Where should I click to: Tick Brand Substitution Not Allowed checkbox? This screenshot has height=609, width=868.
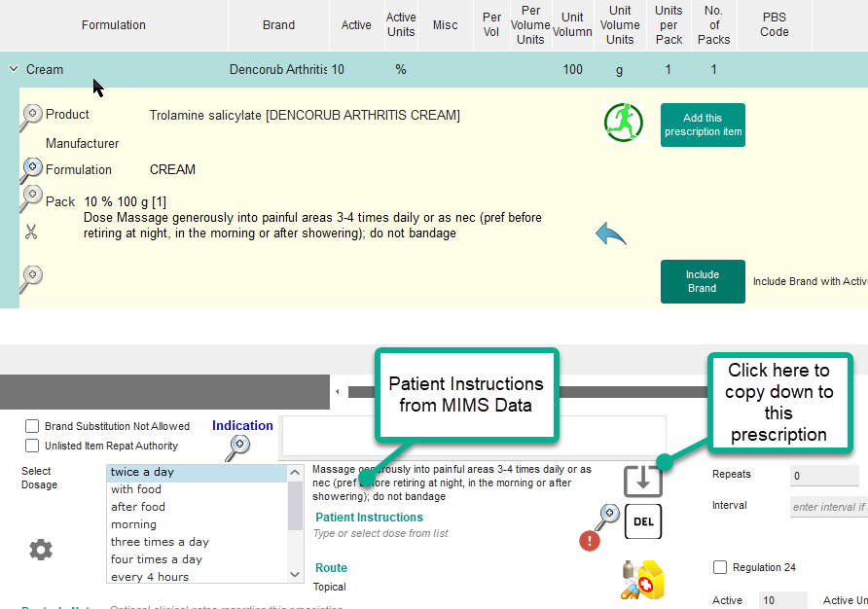click(32, 426)
